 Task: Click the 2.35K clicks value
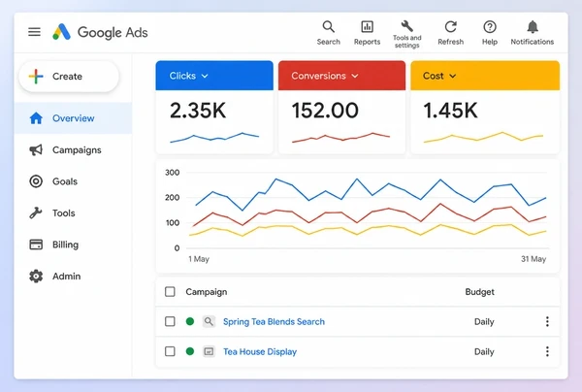[x=198, y=111]
